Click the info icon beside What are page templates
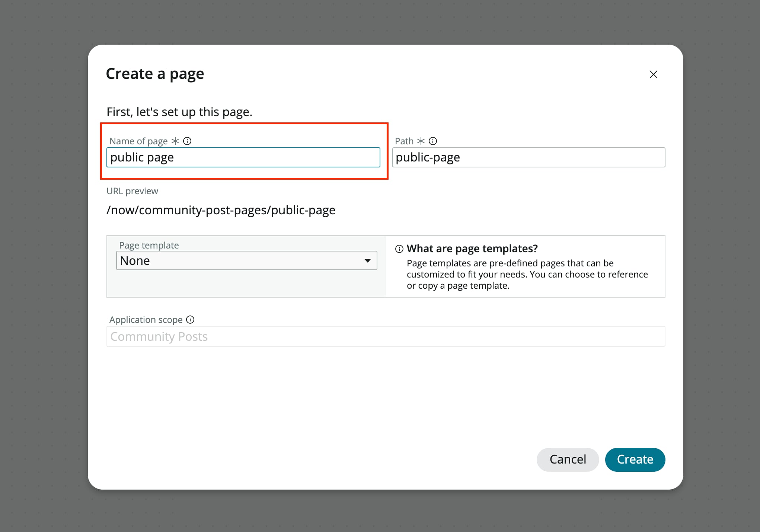 [x=399, y=249]
